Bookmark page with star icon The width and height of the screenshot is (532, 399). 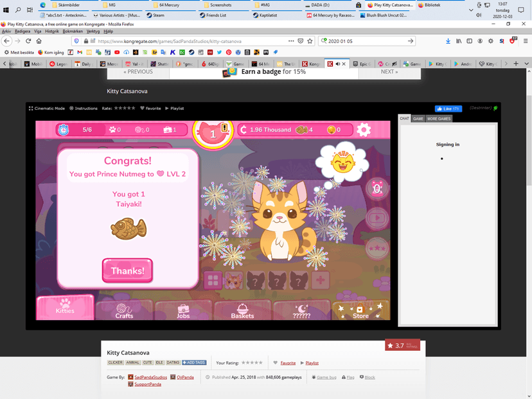(310, 41)
